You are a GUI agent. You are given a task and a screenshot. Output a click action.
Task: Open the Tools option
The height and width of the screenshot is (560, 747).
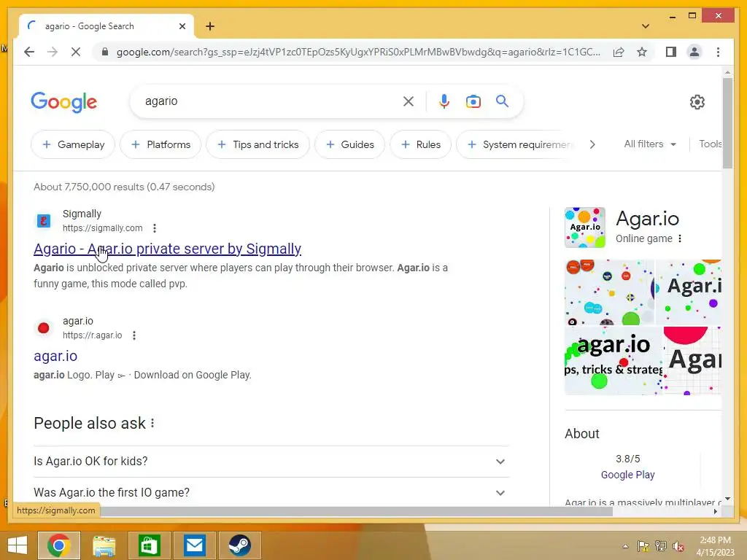tap(711, 144)
